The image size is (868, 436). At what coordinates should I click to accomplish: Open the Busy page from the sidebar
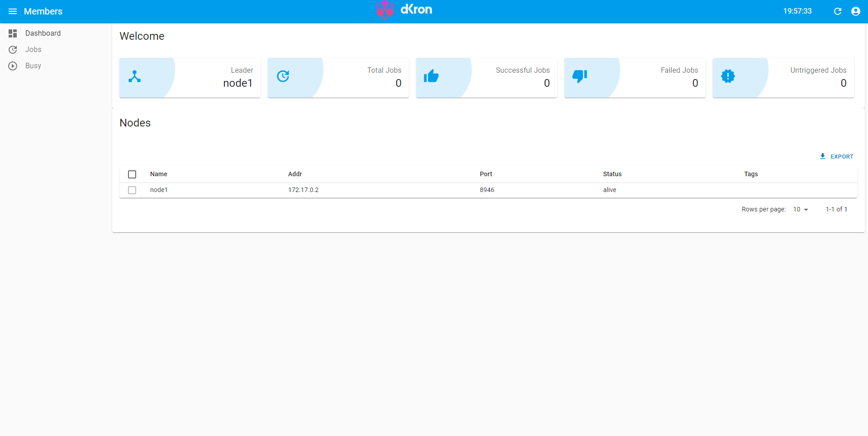pos(33,66)
